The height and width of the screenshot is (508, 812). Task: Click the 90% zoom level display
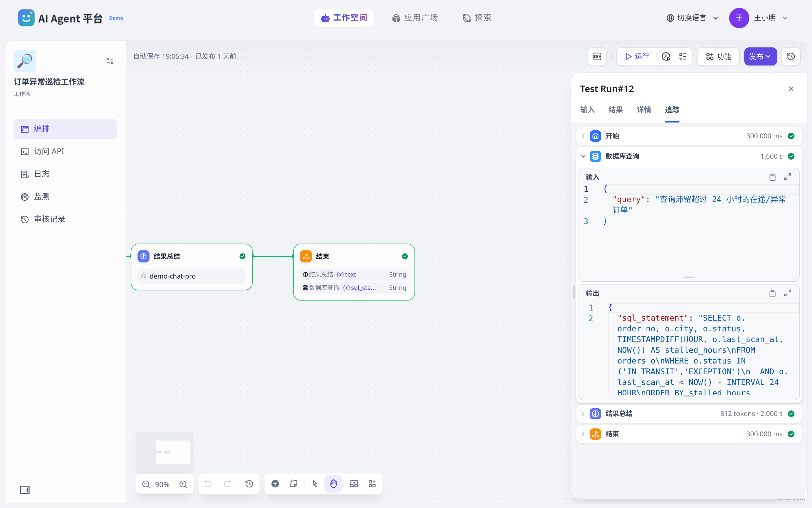[162, 484]
